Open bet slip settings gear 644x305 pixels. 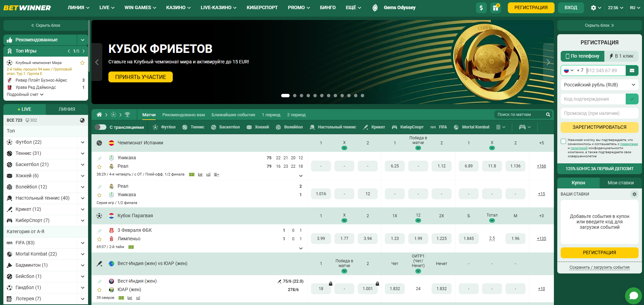point(634,194)
